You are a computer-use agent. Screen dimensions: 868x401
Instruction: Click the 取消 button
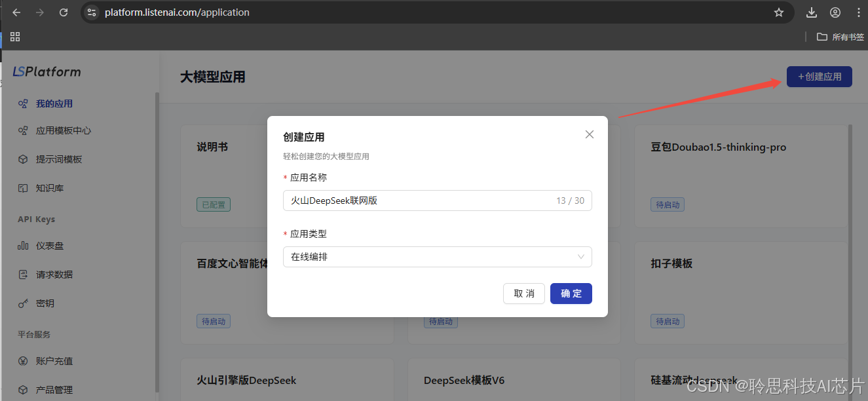[524, 294]
